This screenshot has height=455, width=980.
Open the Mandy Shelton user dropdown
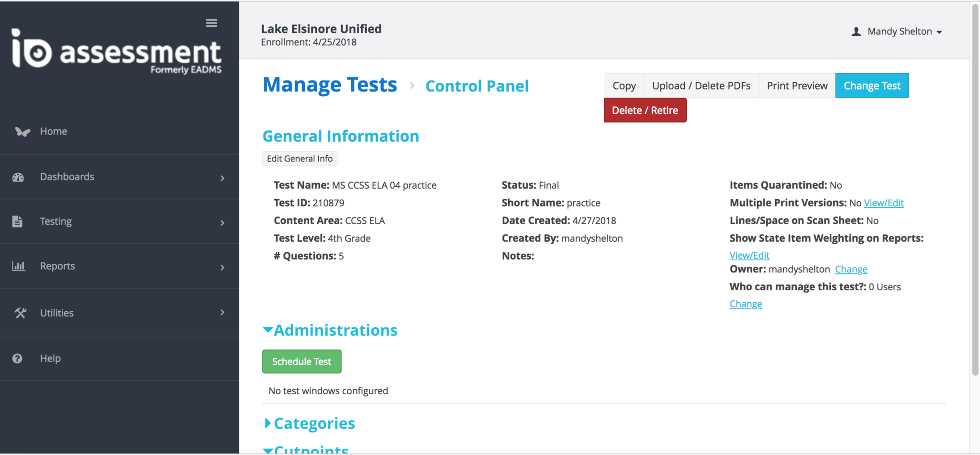pos(897,32)
